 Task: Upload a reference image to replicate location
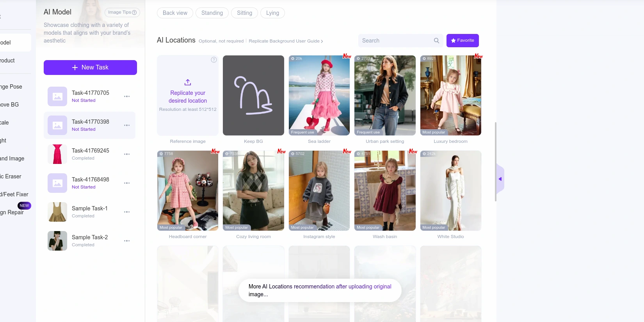[x=188, y=96]
